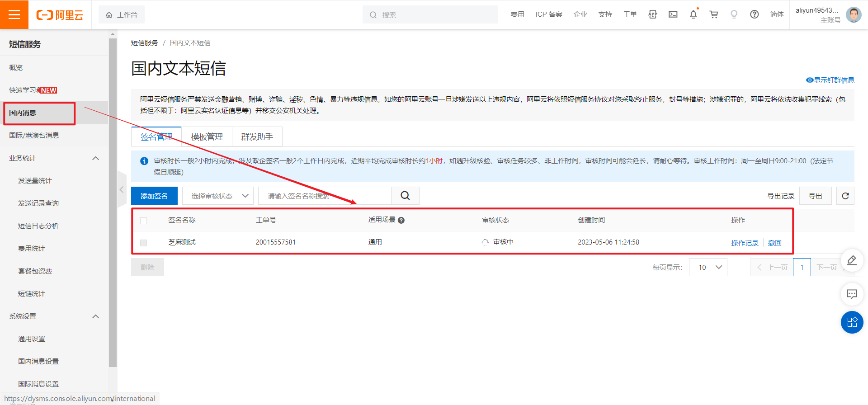Refresh the signature list
This screenshot has width=868, height=405.
pos(845,196)
